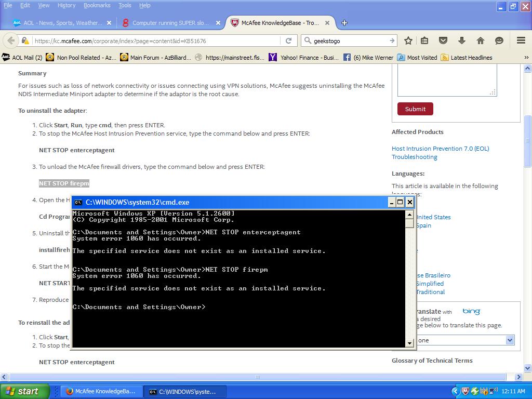Open the View menu
Screen dimensions: 532x399
44,5
